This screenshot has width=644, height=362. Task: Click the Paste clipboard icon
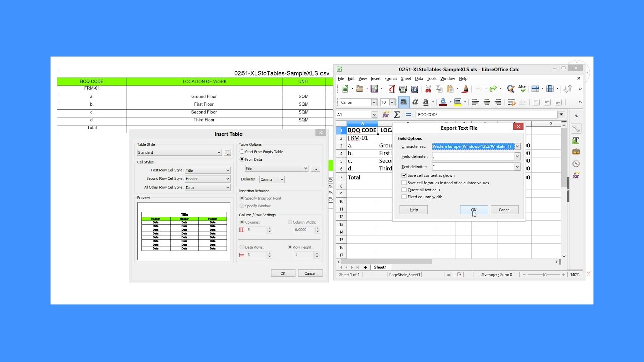(x=450, y=89)
